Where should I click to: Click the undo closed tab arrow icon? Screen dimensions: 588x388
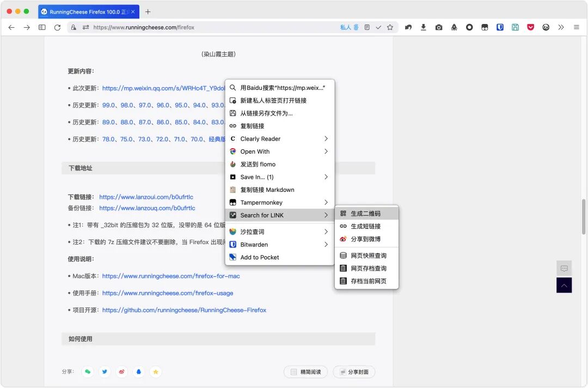coord(408,27)
